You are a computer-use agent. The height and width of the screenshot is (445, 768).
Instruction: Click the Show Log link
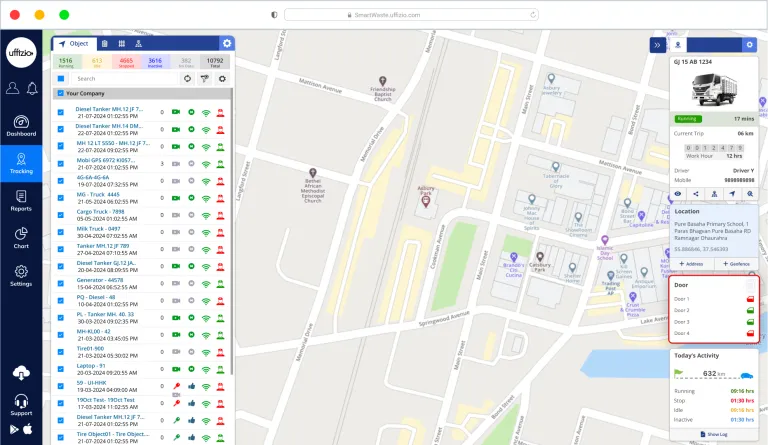coord(713,433)
